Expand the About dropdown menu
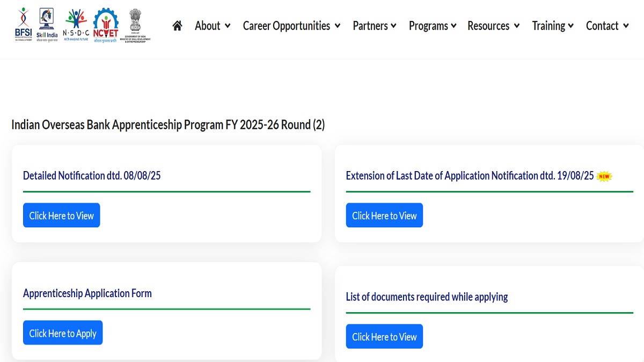This screenshot has width=644, height=362. pyautogui.click(x=213, y=26)
